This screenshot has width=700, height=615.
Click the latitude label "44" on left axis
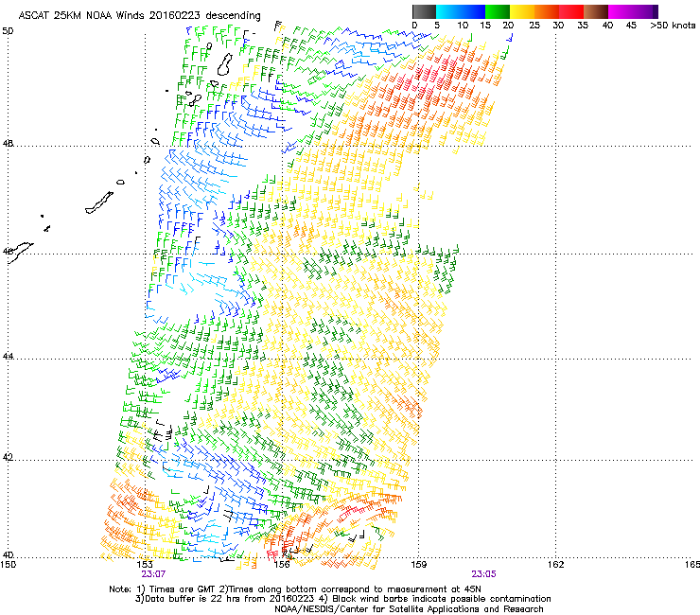tap(8, 357)
